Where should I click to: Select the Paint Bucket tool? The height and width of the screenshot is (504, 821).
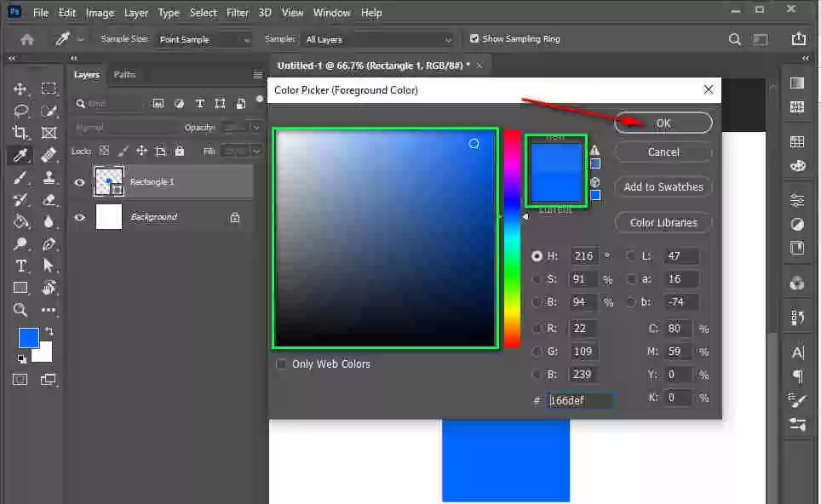coord(20,222)
